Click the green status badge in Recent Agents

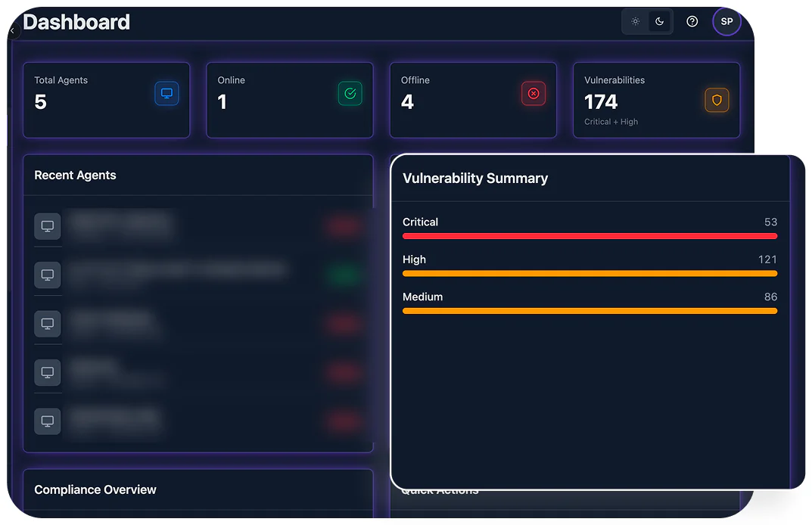click(x=343, y=275)
